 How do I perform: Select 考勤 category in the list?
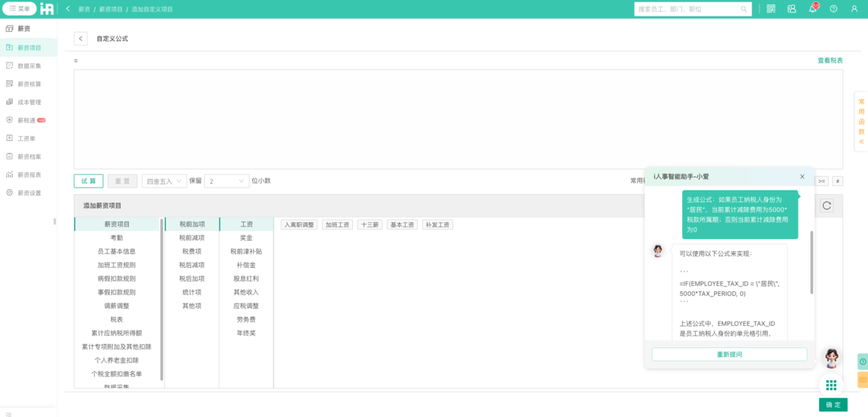116,237
